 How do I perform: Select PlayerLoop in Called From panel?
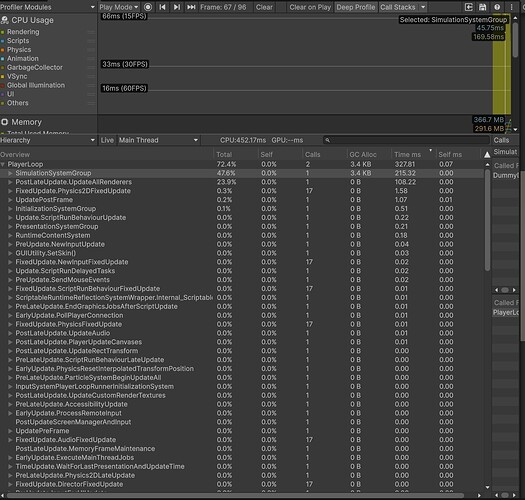click(x=506, y=313)
